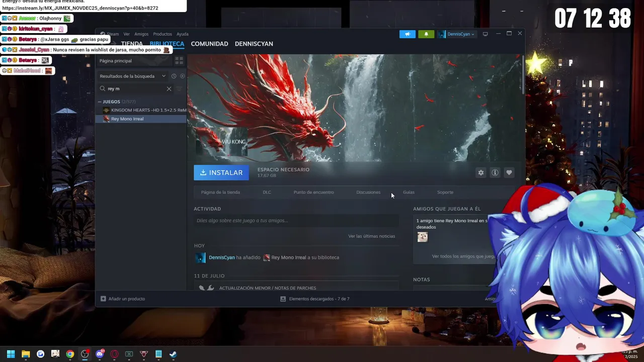The image size is (644, 362).
Task: Open the green notifications bell
Action: [x=426, y=34]
